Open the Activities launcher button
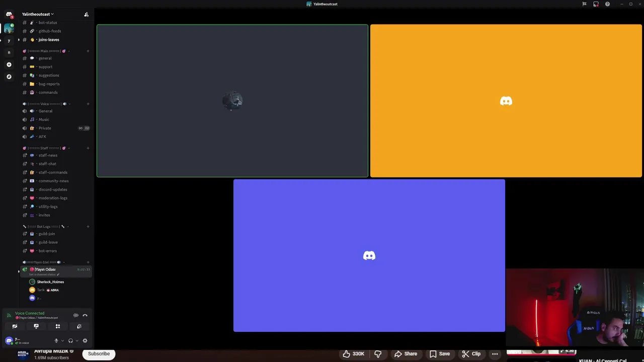The height and width of the screenshot is (362, 644). 58,326
